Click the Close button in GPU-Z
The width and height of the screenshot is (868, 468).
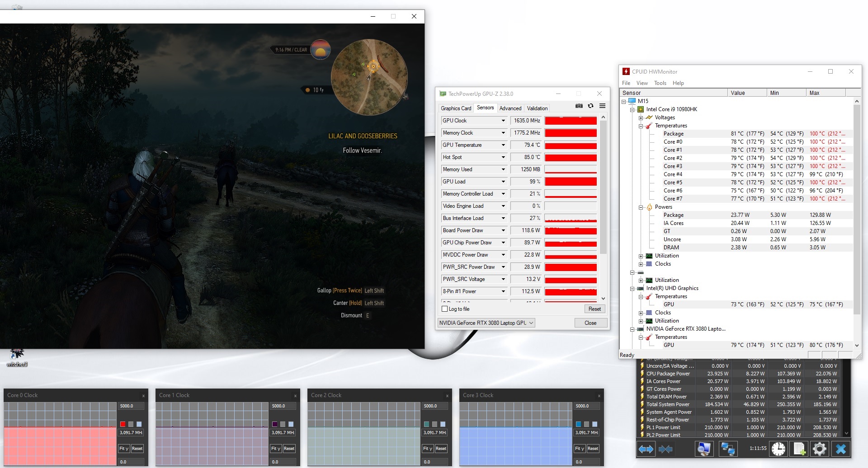pyautogui.click(x=590, y=323)
